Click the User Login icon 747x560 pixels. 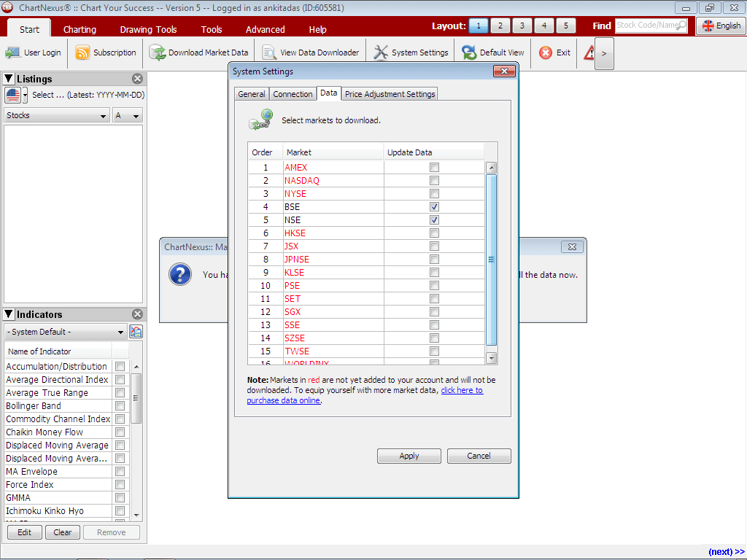click(12, 52)
